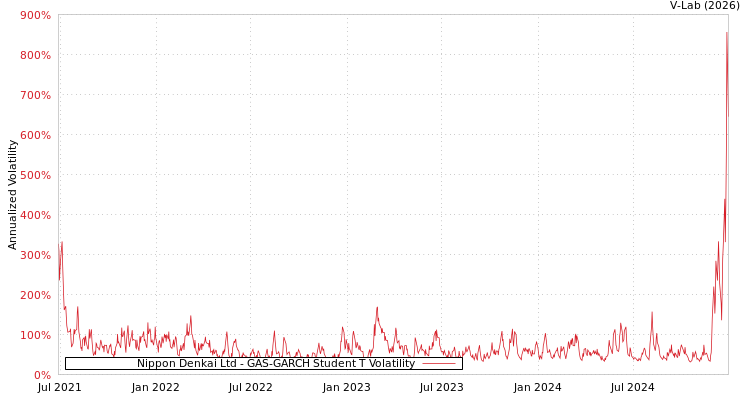Click the Jul 2023 x-axis label
This screenshot has height=400, width=750.
coord(441,388)
